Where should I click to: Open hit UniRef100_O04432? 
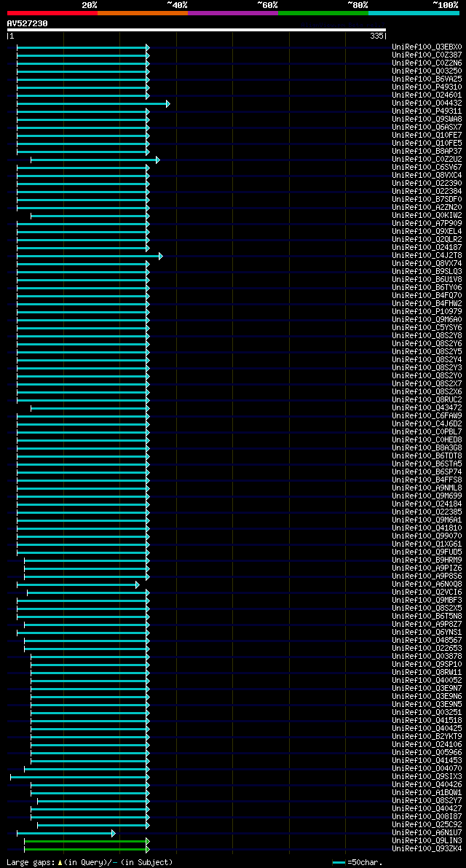coord(427,103)
